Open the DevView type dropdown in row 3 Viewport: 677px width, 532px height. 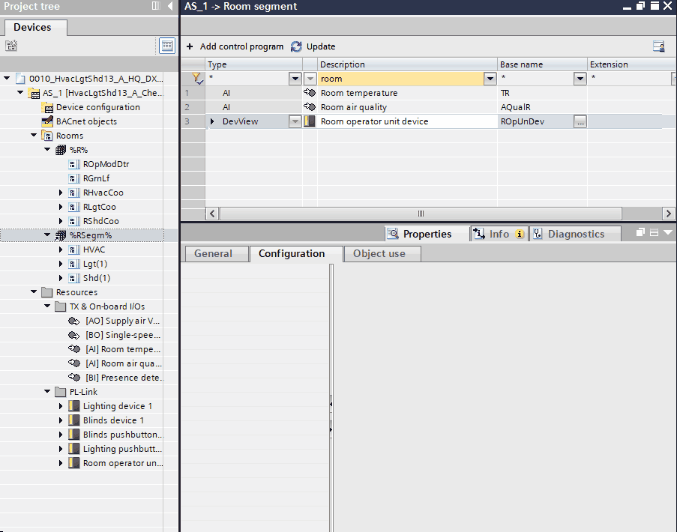click(x=295, y=121)
